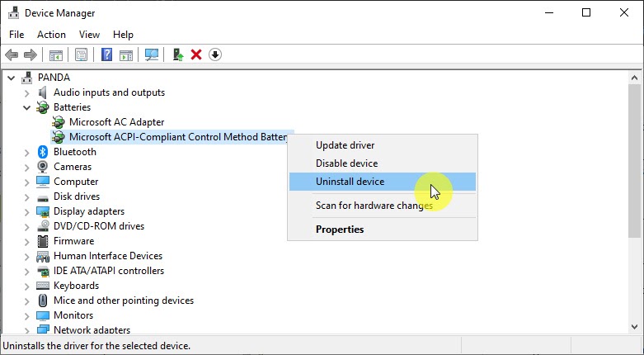
Task: Open the Properties toolbar icon
Action: click(x=82, y=54)
